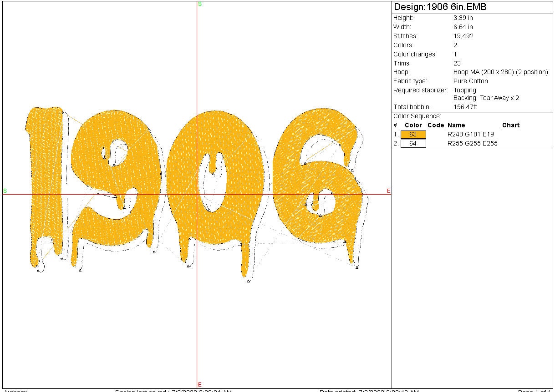Click the red 'E' marker at the bottom
The image size is (555, 392).
point(199,385)
